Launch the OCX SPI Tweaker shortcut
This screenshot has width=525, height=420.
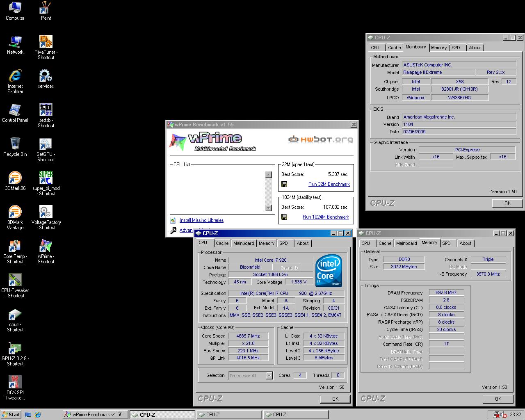(x=15, y=388)
